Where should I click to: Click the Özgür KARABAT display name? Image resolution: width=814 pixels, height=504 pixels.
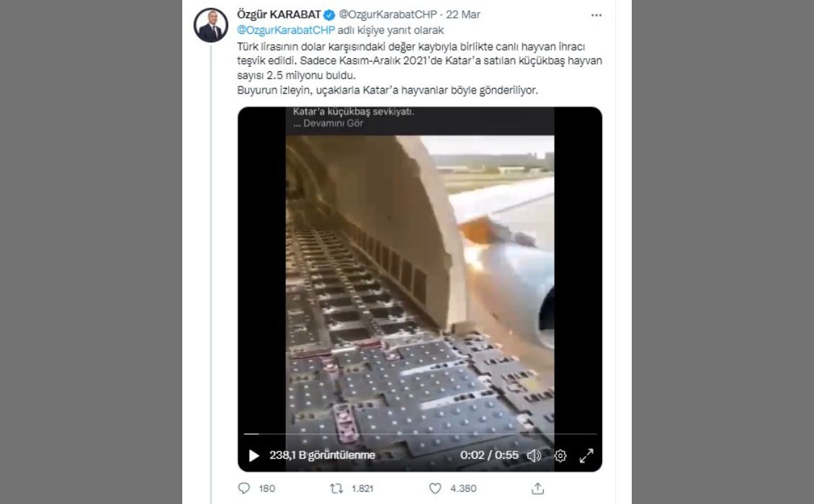click(279, 14)
